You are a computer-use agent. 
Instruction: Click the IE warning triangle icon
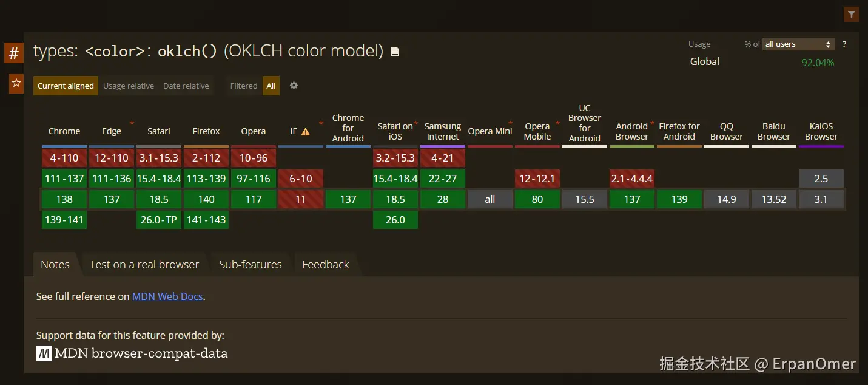(x=306, y=131)
